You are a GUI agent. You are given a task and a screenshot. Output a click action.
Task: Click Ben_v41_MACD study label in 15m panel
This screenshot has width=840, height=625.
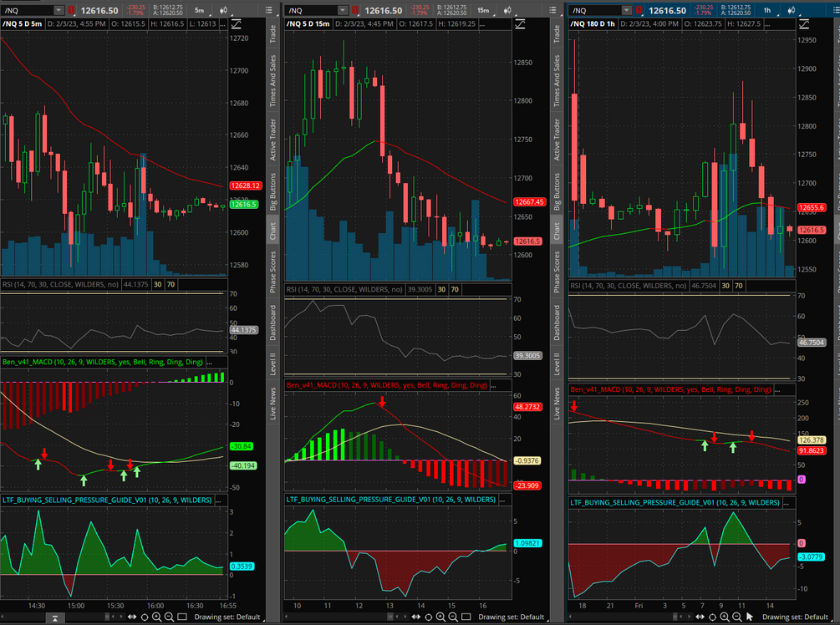[x=386, y=385]
